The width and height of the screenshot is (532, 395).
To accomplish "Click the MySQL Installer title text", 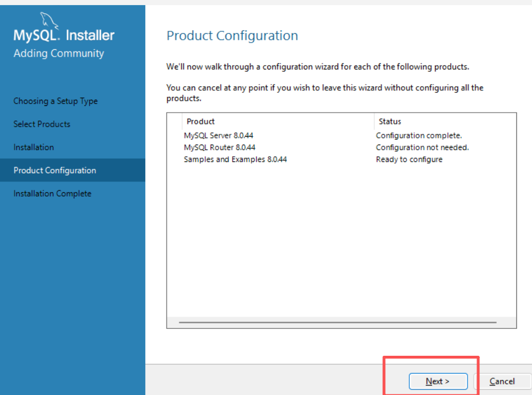I will point(64,35).
